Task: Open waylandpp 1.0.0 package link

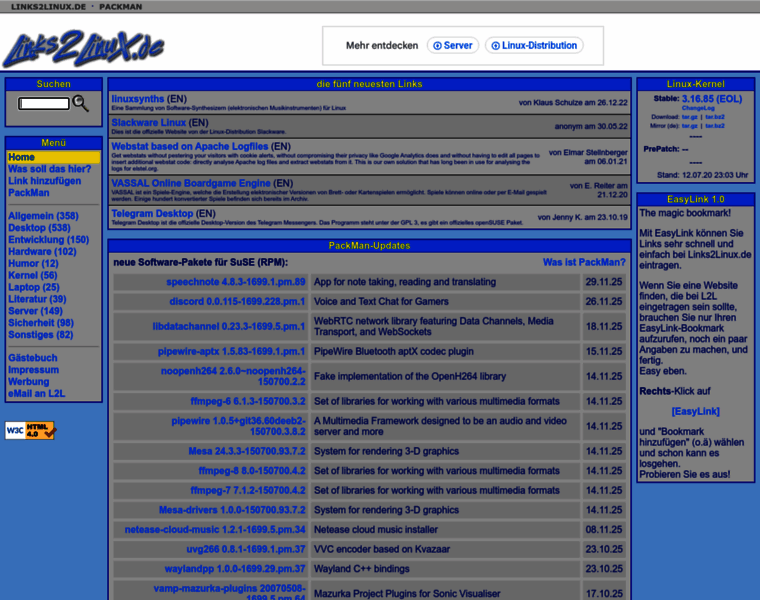Action: (235, 569)
